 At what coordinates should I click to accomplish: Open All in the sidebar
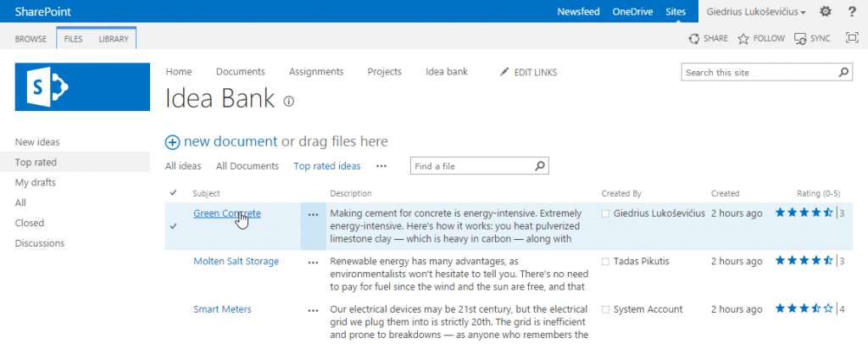click(20, 203)
